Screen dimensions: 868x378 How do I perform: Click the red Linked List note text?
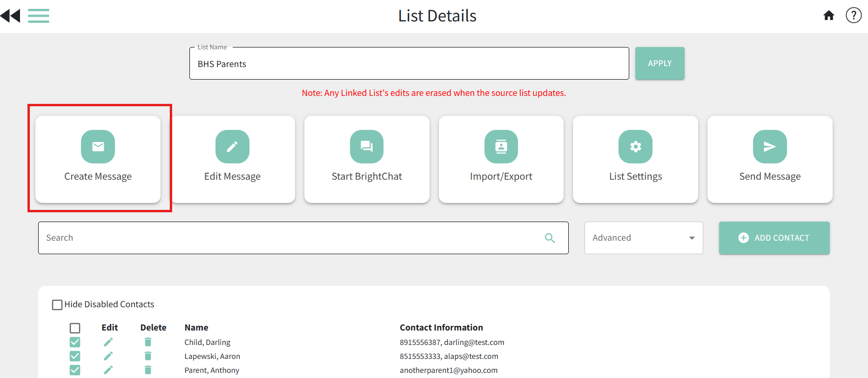(434, 93)
